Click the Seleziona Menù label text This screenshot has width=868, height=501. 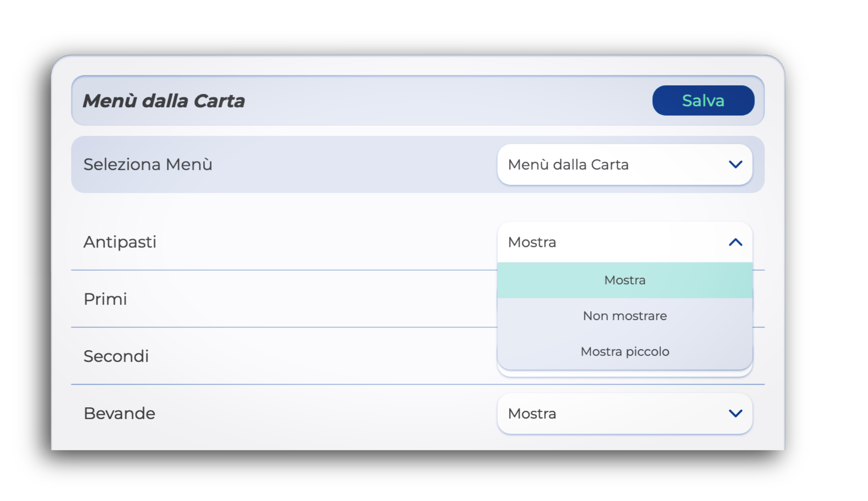coord(148,164)
